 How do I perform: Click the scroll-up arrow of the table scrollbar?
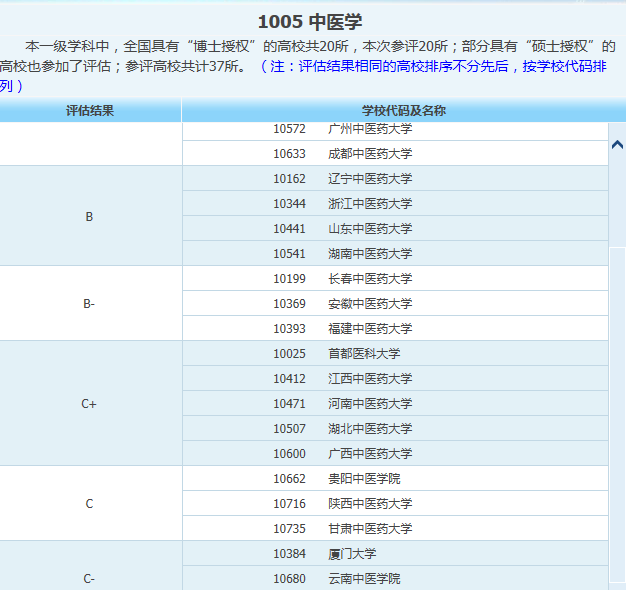(617, 145)
